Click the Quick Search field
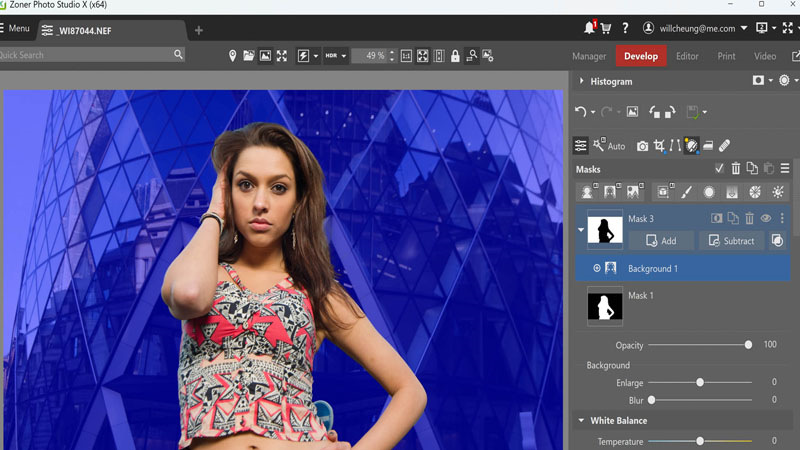This screenshot has width=800, height=450. [92, 55]
